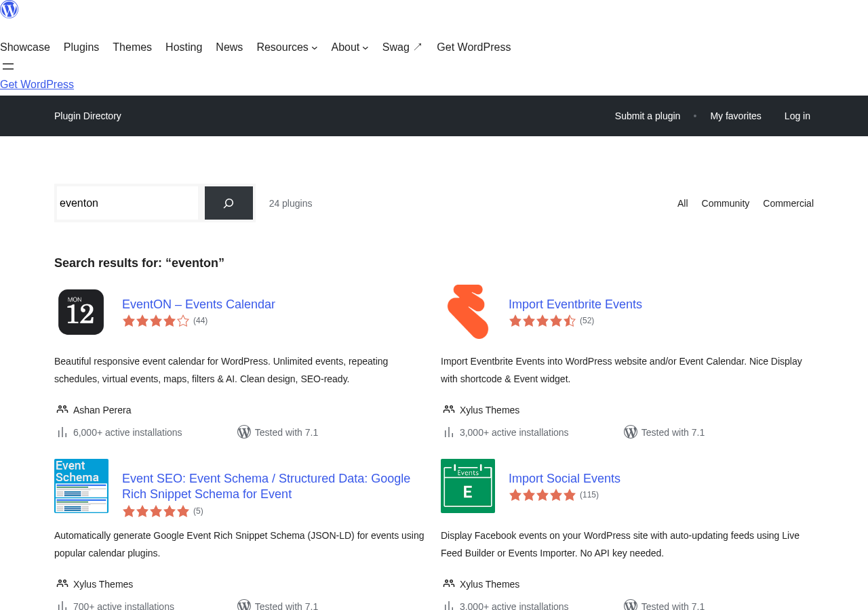Click the (115) review count
This screenshot has height=610, width=868.
pyautogui.click(x=589, y=495)
